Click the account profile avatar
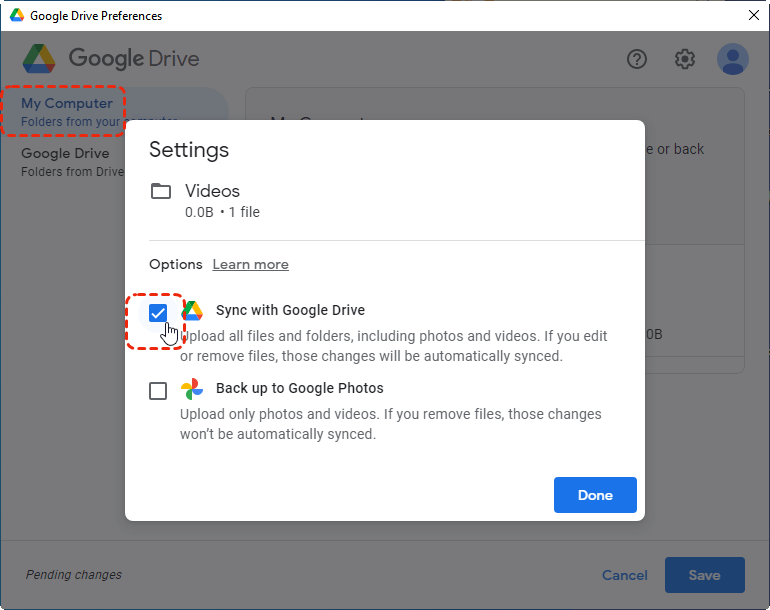The image size is (770, 610). [x=733, y=59]
